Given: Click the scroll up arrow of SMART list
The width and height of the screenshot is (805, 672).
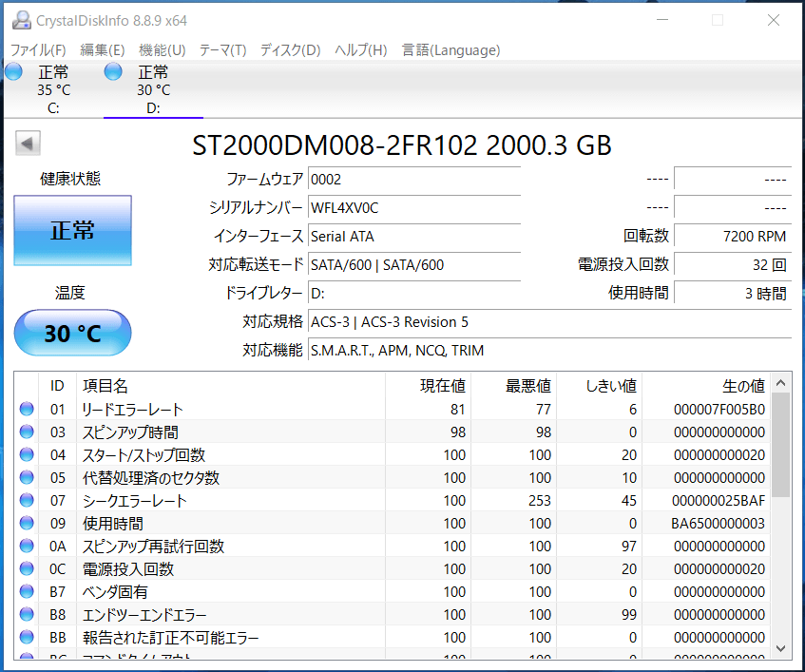Looking at the screenshot, I should 781,382.
